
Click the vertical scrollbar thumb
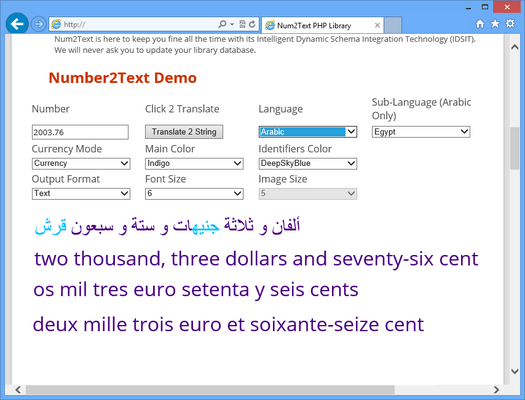[515, 149]
